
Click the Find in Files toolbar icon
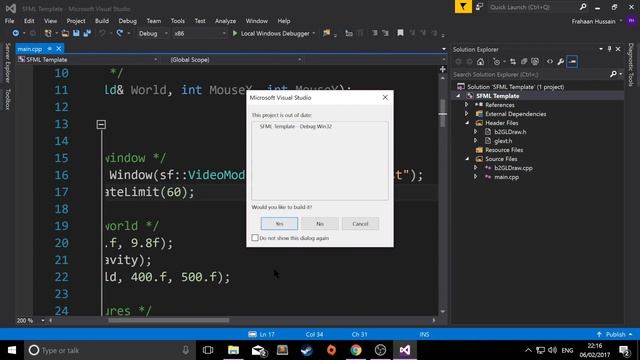coord(327,33)
